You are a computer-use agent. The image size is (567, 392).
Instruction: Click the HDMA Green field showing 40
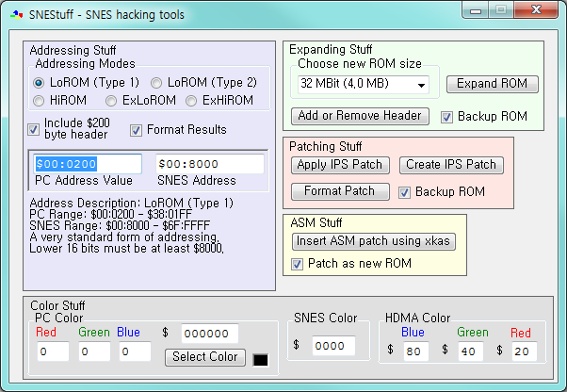pyautogui.click(x=470, y=351)
